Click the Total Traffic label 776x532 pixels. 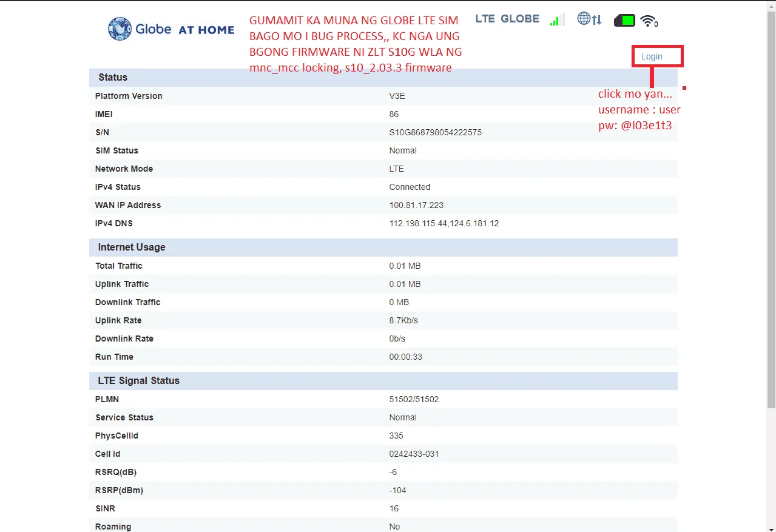point(119,266)
